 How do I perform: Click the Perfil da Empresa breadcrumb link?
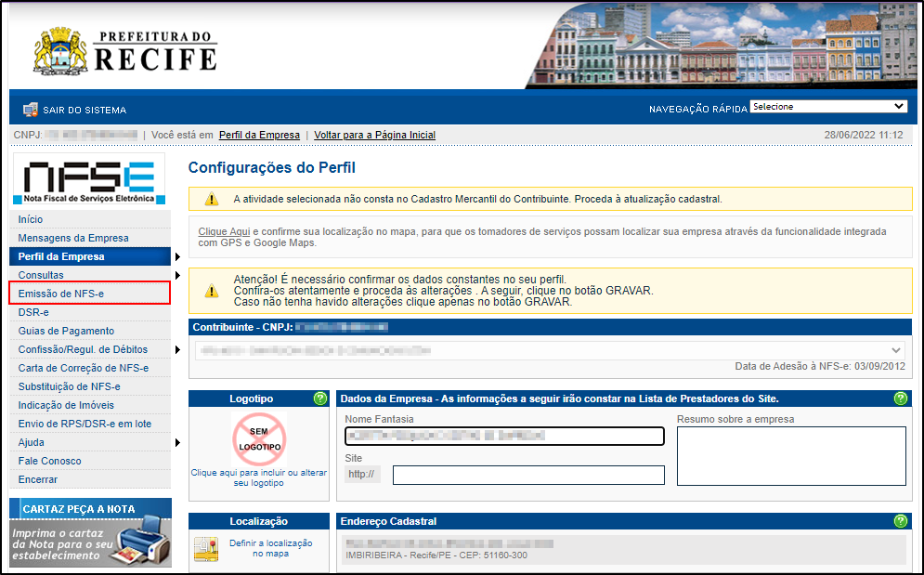click(259, 135)
